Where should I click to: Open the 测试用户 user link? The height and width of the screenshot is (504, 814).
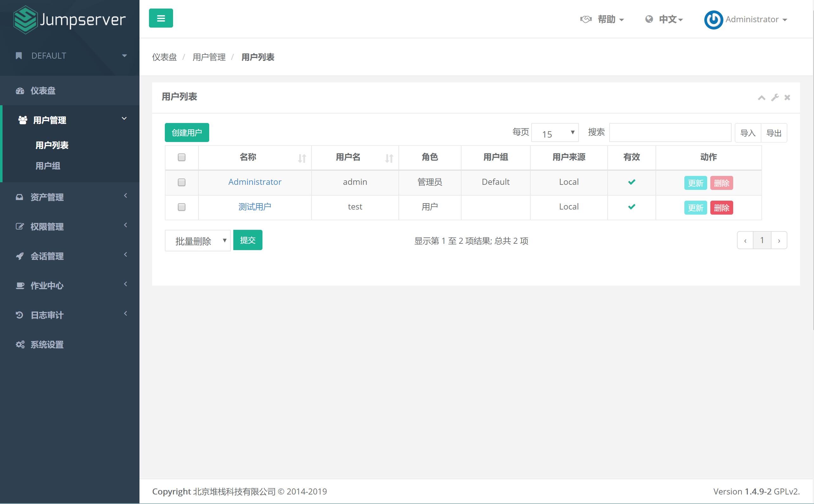point(255,207)
